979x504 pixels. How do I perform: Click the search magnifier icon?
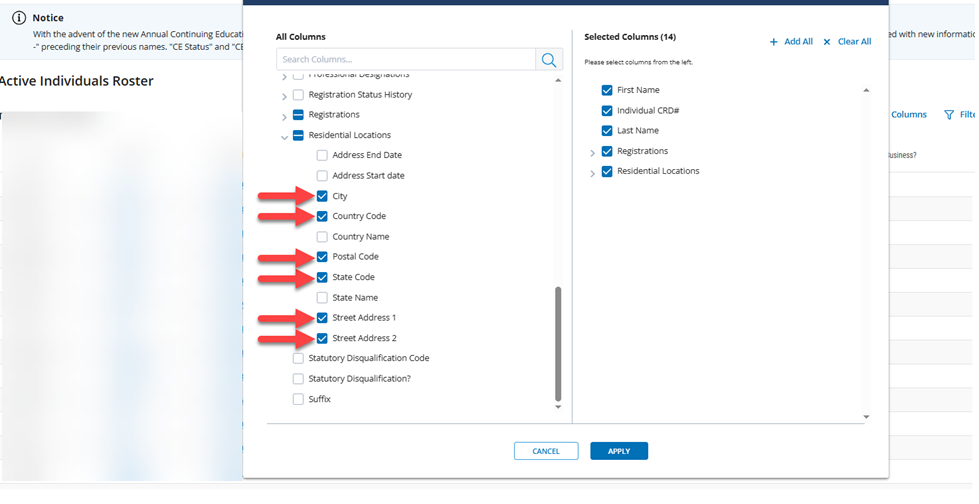(x=549, y=60)
